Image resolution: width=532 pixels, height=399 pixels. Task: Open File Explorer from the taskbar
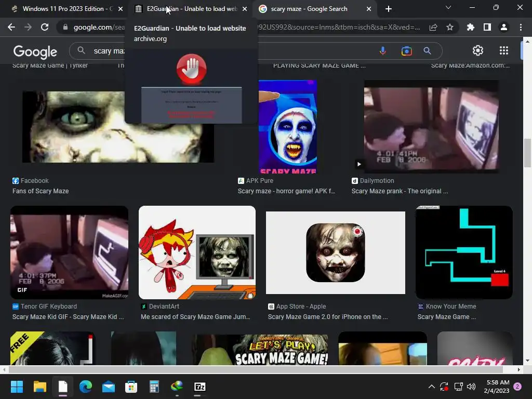click(x=39, y=387)
